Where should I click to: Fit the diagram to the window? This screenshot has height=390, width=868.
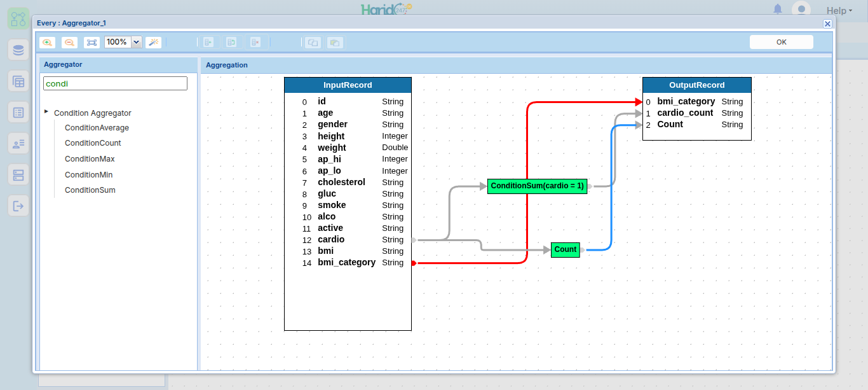(92, 43)
